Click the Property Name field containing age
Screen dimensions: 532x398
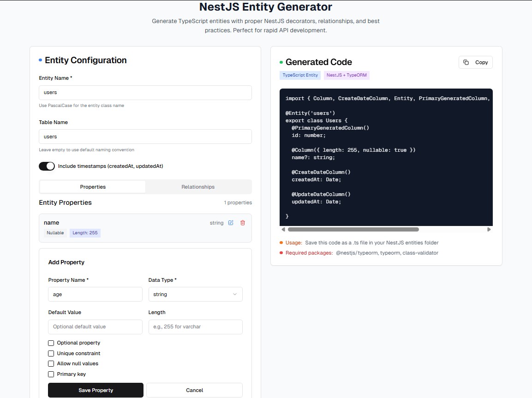click(x=96, y=294)
